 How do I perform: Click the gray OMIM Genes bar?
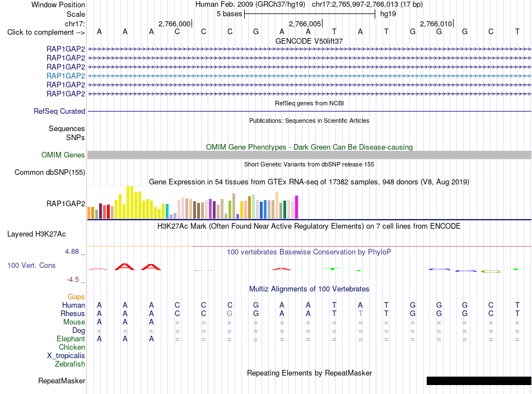pyautogui.click(x=310, y=155)
